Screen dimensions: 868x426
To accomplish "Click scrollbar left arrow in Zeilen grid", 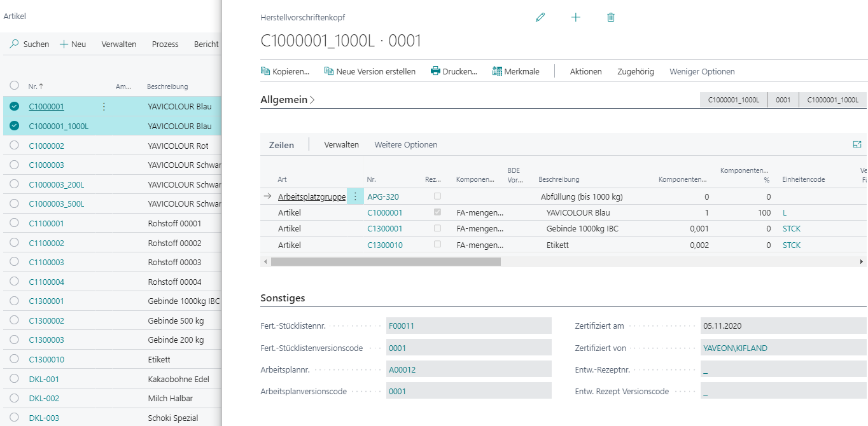I will pos(265,261).
